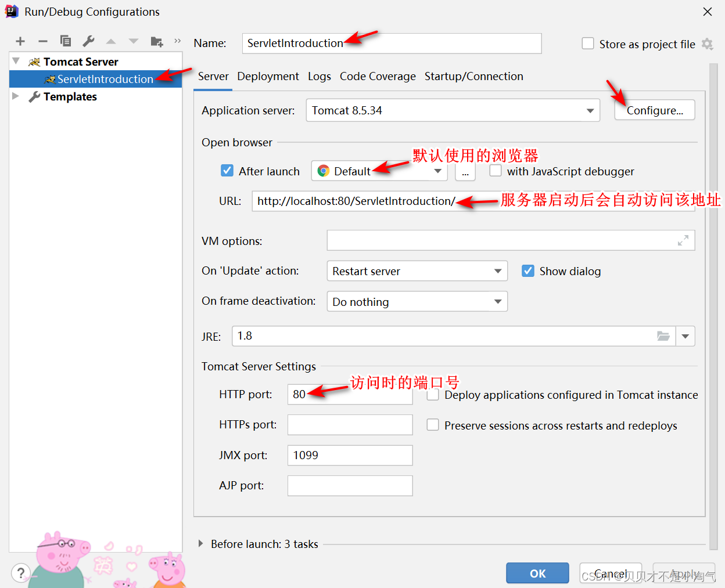
Task: Open the Startup/Connection tab
Action: pyautogui.click(x=473, y=77)
